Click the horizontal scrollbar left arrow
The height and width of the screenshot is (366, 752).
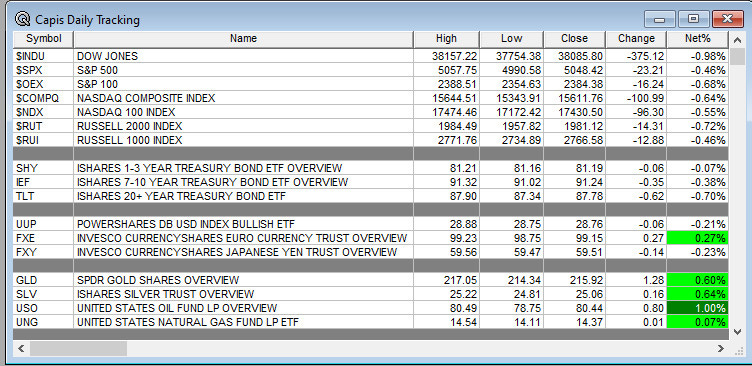21,349
